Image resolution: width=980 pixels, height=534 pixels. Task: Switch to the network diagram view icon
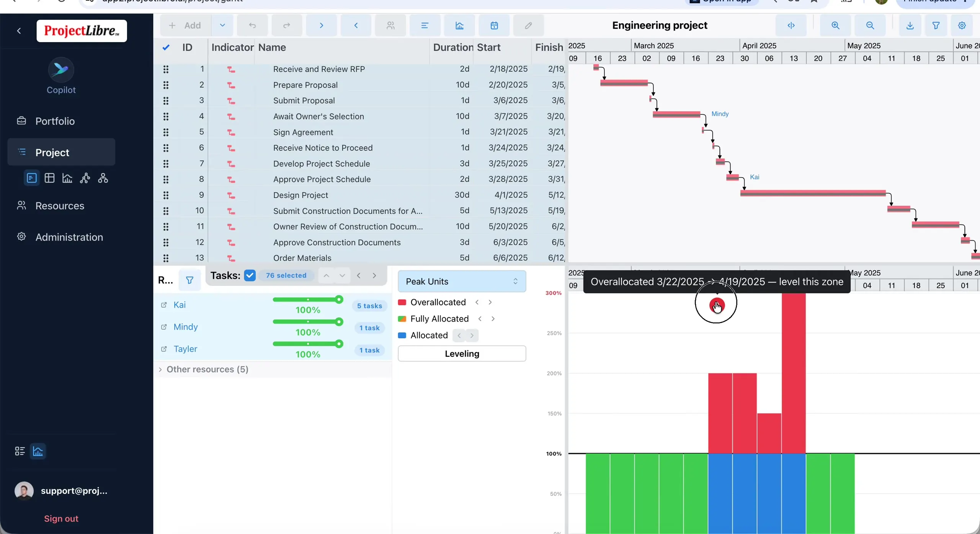click(85, 178)
